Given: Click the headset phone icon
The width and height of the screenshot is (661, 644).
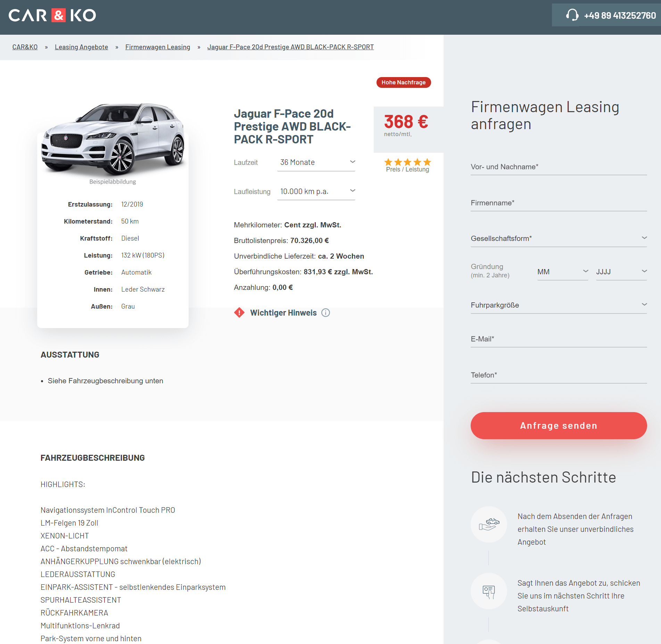Looking at the screenshot, I should 572,15.
